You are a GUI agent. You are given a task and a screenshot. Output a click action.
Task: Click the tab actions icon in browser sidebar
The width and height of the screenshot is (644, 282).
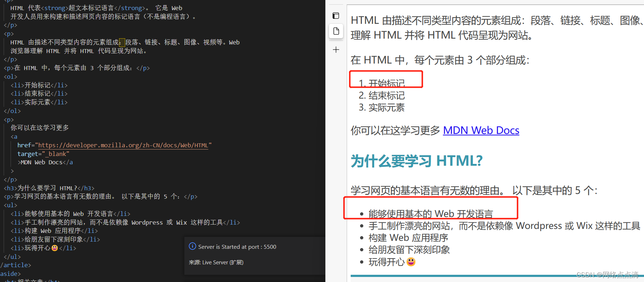point(336,16)
